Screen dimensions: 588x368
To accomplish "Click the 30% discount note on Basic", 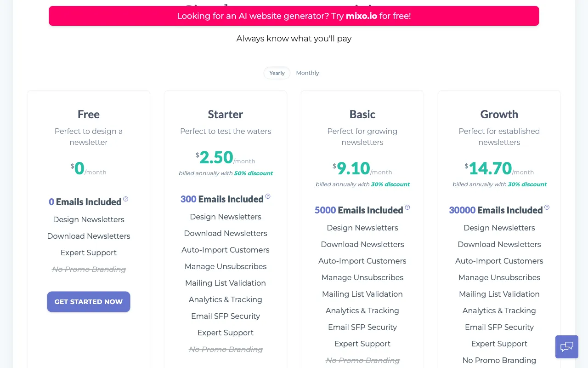I will coord(390,184).
